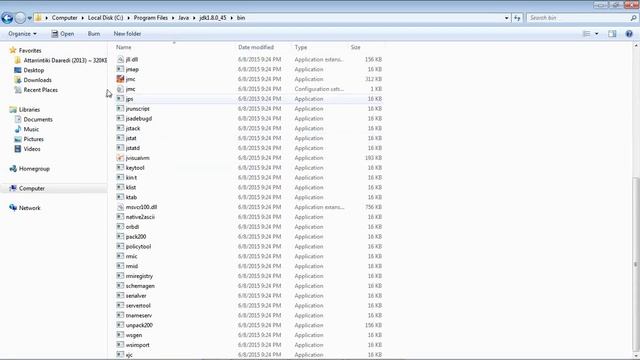Select the unpack200 file name

(x=139, y=325)
